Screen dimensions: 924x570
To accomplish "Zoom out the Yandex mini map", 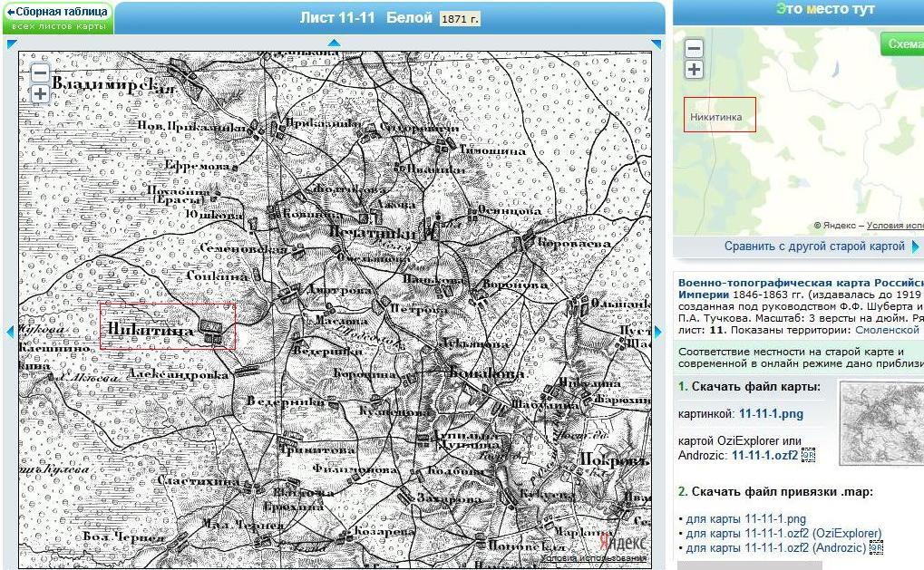I will [695, 48].
